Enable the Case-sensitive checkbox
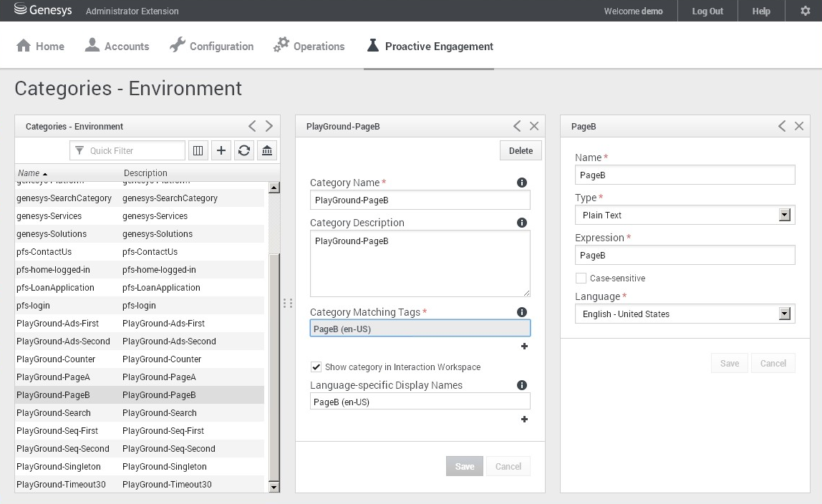This screenshot has height=504, width=822. click(x=581, y=278)
